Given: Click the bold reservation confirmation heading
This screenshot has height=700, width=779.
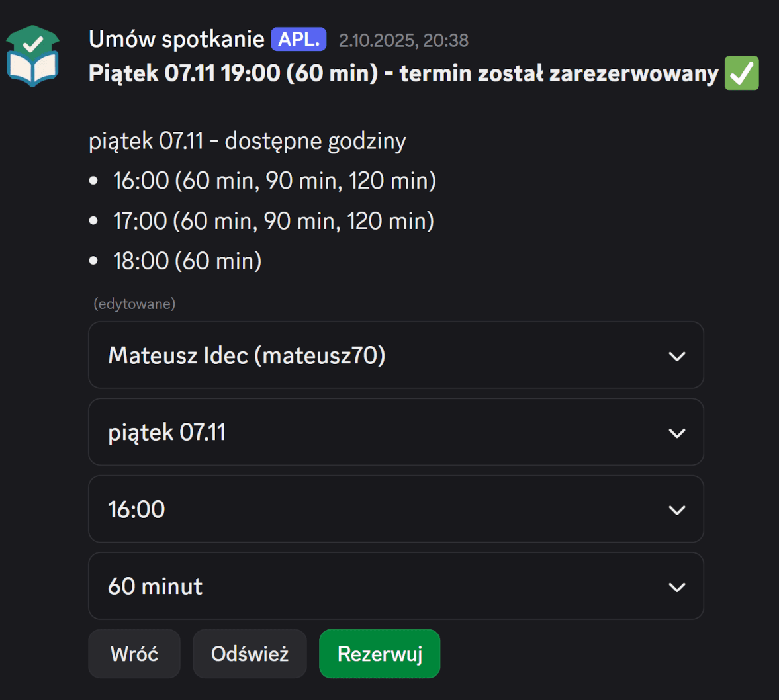Looking at the screenshot, I should [403, 73].
